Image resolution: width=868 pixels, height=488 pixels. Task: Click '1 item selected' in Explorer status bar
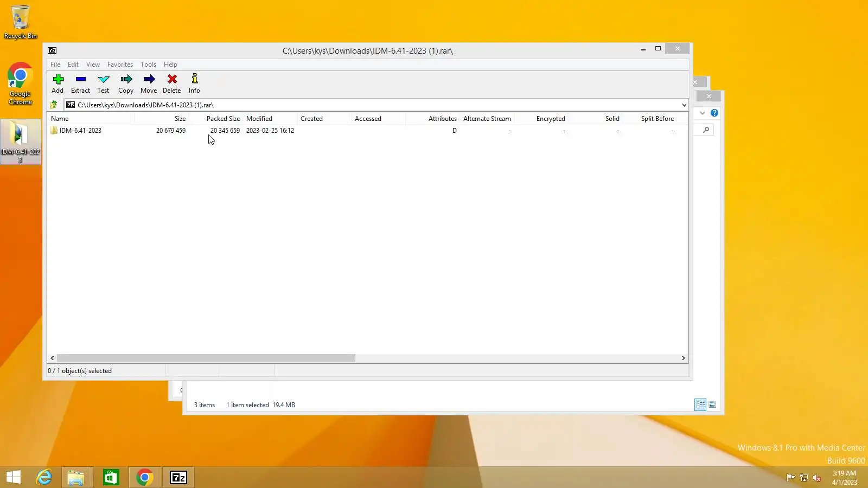(247, 405)
